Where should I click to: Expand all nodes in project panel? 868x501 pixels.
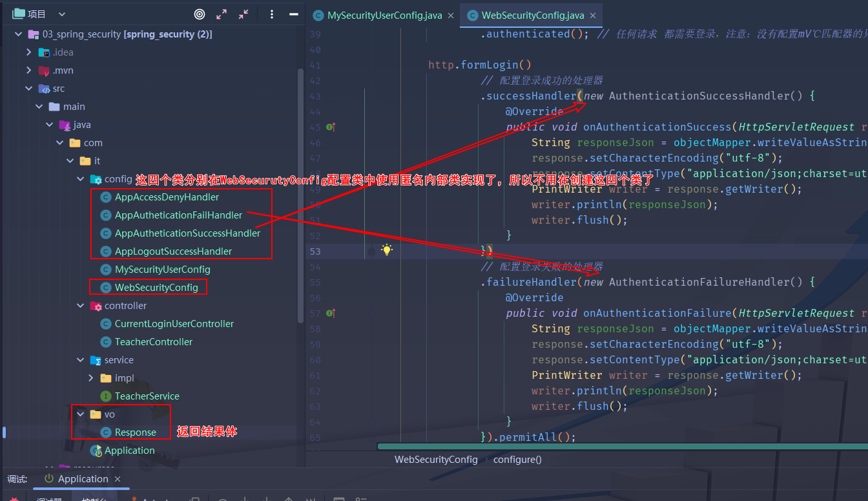(222, 14)
